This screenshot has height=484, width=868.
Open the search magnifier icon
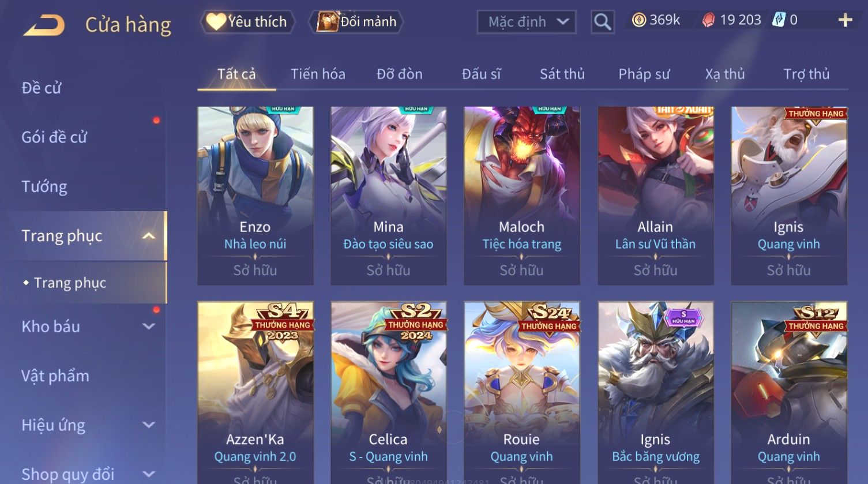(x=602, y=22)
